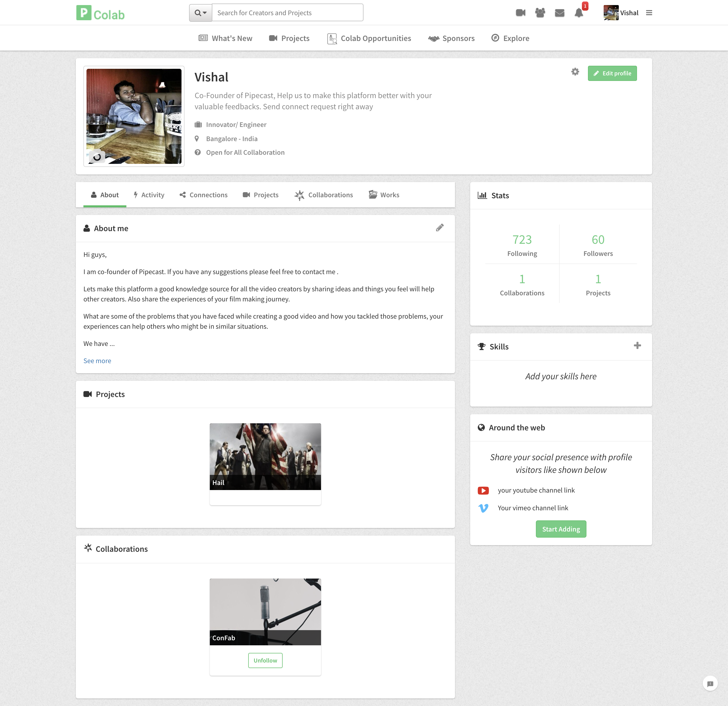Open the messages envelope icon
This screenshot has width=728, height=706.
coord(559,12)
